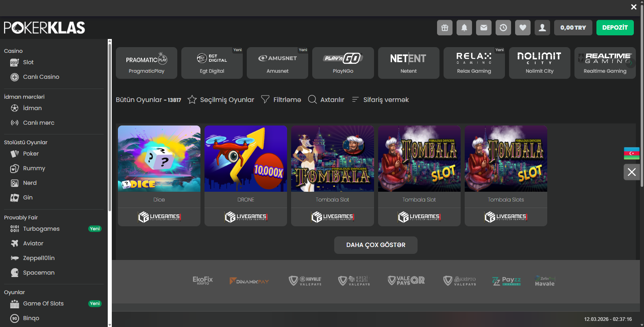Screen dimensions: 644x327
Task: Select the Amusnet provider
Action: point(277,63)
